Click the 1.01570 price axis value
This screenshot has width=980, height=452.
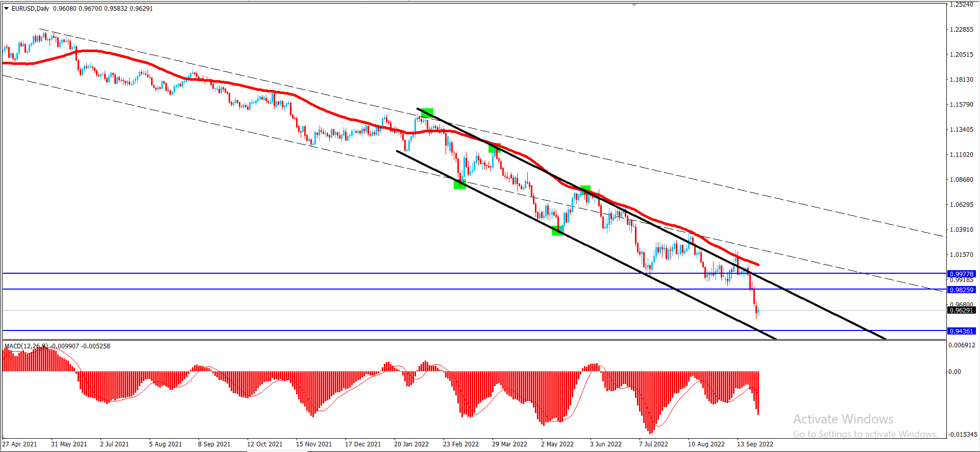(x=961, y=254)
